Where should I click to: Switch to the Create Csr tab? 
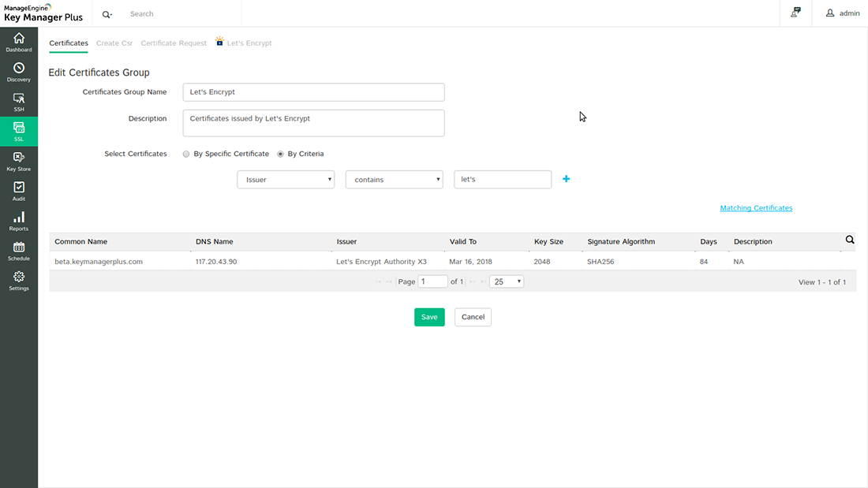pyautogui.click(x=114, y=43)
